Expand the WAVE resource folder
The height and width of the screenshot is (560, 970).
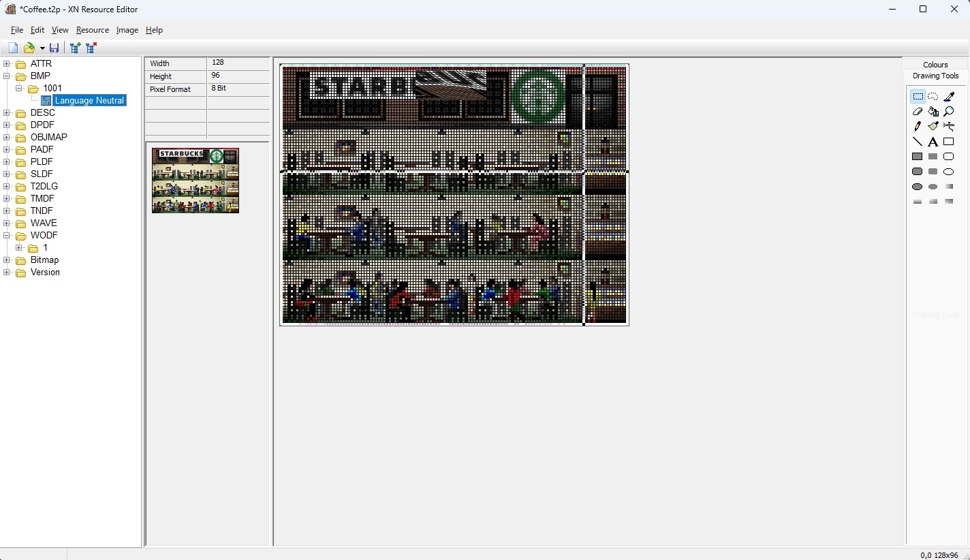pyautogui.click(x=7, y=223)
